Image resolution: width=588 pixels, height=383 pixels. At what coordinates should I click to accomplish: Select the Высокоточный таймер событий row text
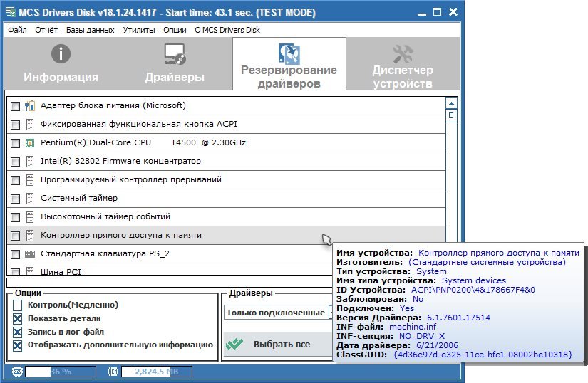(105, 216)
